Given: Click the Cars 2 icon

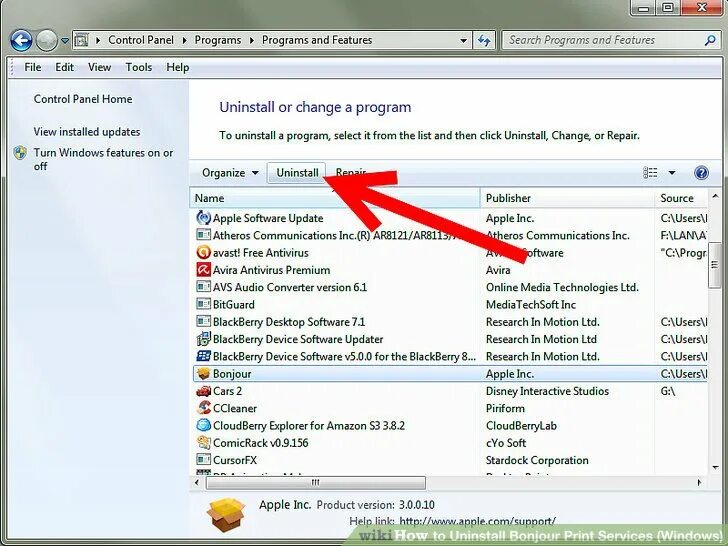Looking at the screenshot, I should click(x=203, y=391).
